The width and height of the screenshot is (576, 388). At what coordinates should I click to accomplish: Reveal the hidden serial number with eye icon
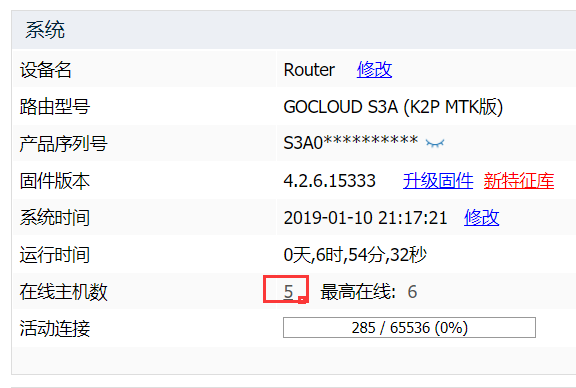coord(435,143)
